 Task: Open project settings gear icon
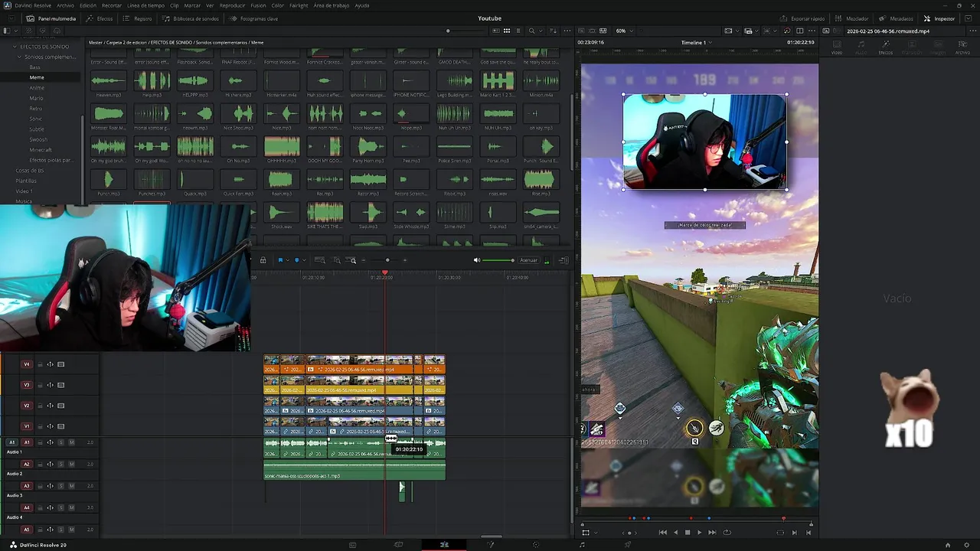click(967, 545)
